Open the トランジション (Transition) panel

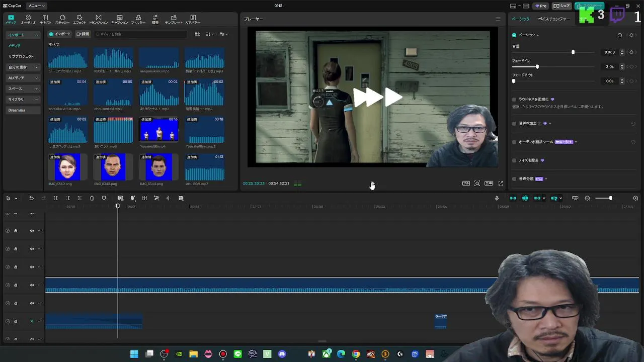(x=98, y=20)
